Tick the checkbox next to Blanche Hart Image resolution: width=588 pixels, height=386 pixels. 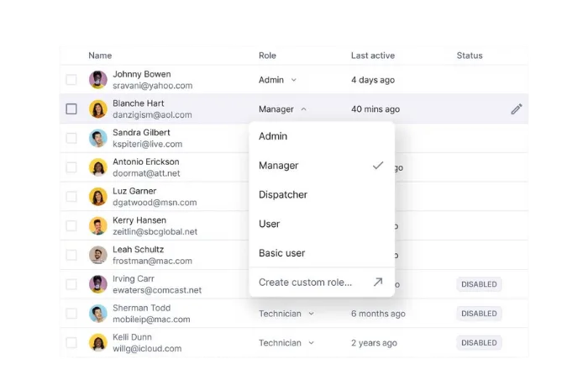coord(71,108)
